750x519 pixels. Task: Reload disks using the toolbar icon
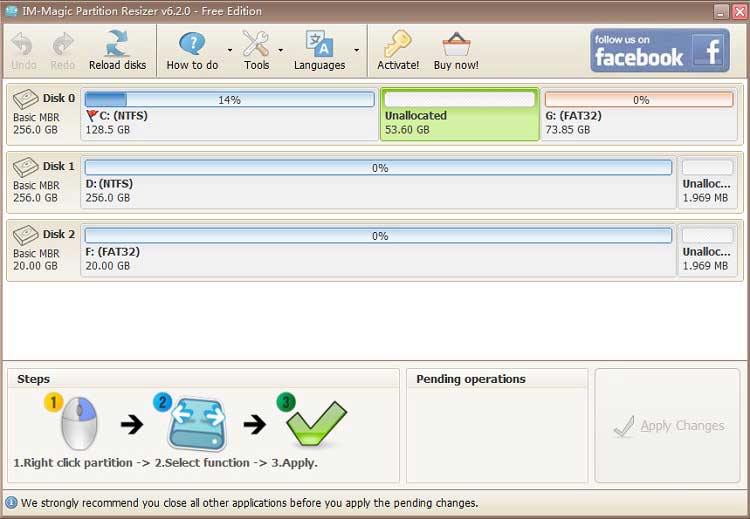117,44
